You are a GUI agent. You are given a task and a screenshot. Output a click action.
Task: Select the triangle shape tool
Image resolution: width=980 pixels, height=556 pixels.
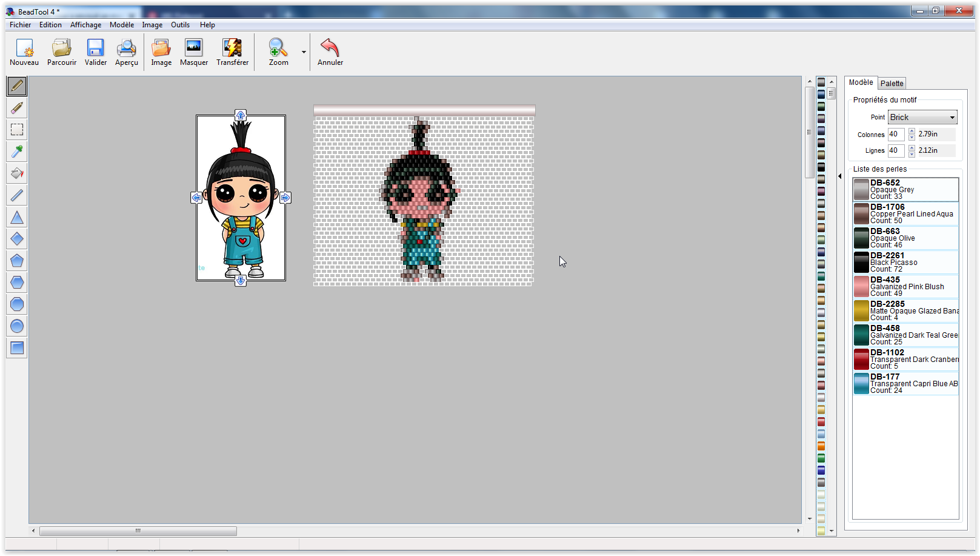coord(17,217)
